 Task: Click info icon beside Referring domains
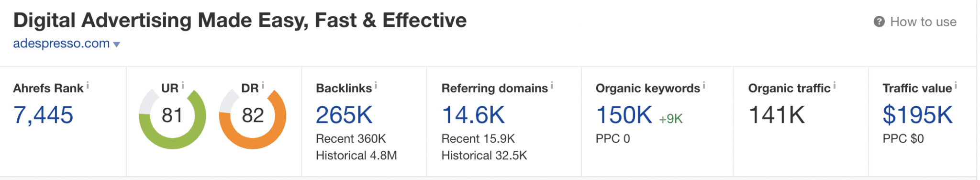click(x=552, y=85)
